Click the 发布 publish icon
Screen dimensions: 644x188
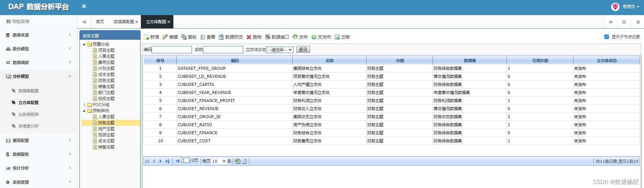click(295, 37)
